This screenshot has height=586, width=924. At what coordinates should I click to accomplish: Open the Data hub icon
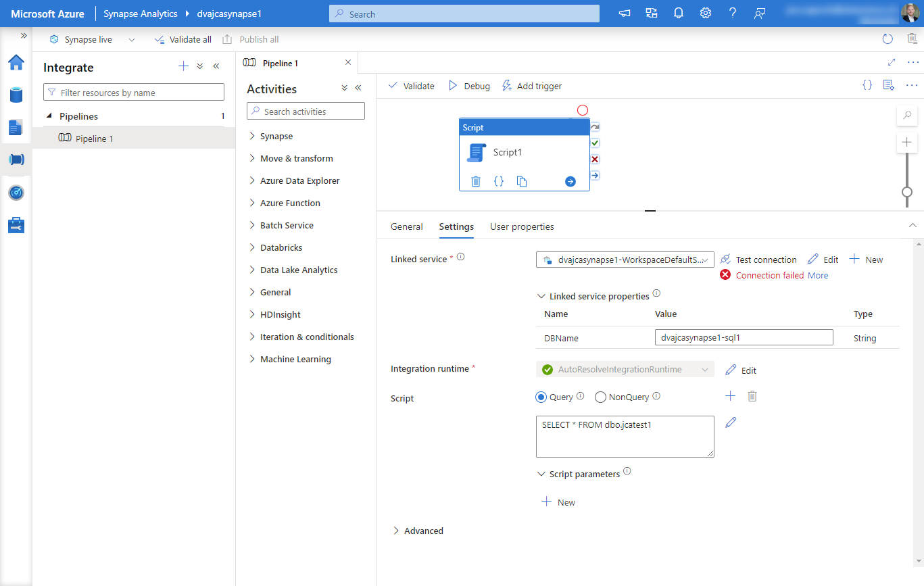pyautogui.click(x=16, y=95)
